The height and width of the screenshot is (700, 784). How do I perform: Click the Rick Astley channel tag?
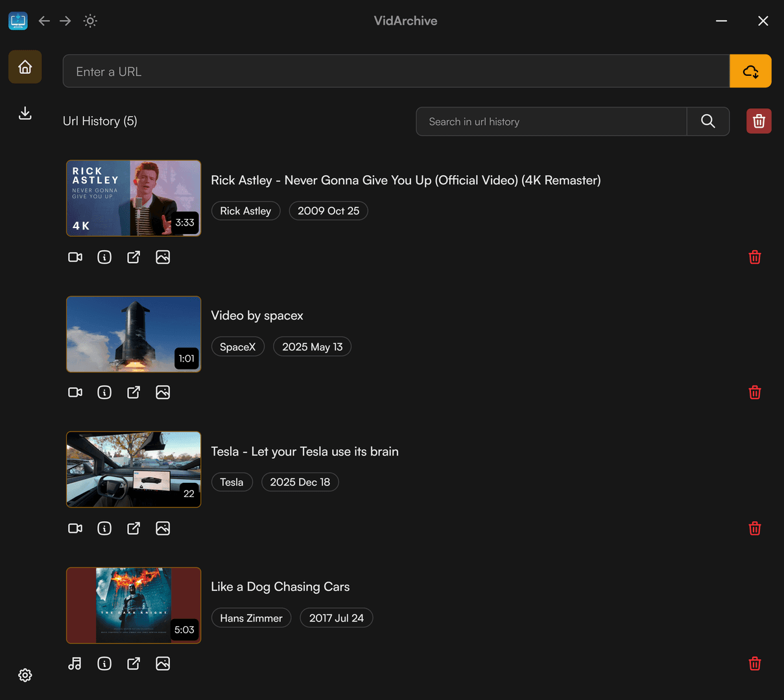(246, 211)
